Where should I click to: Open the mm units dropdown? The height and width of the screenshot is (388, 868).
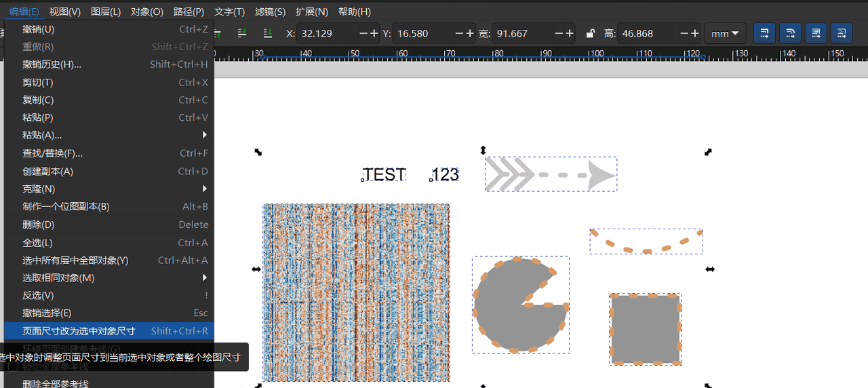[x=725, y=33]
